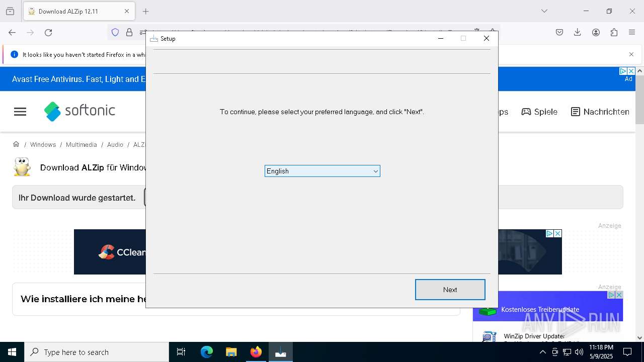644x362 pixels.
Task: Click the tracking protection shield icon
Action: click(x=115, y=32)
